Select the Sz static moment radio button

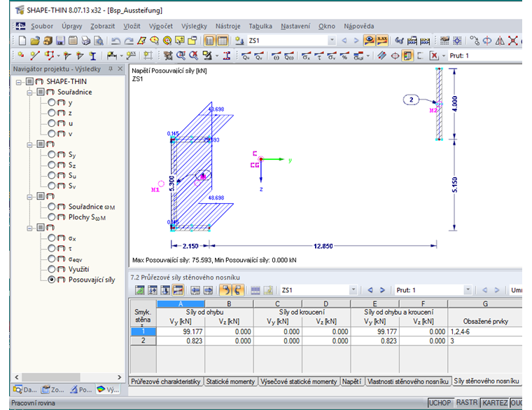click(x=52, y=165)
